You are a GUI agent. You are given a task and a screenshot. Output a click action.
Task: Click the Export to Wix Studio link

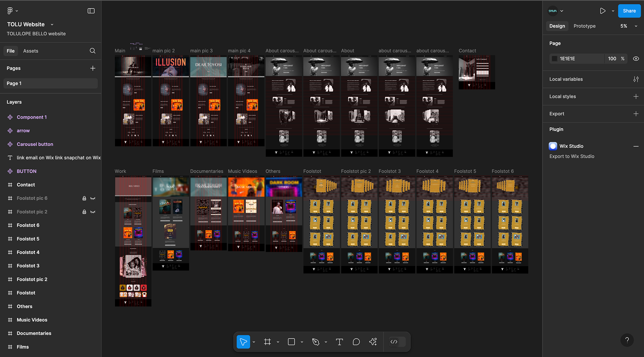(x=572, y=156)
